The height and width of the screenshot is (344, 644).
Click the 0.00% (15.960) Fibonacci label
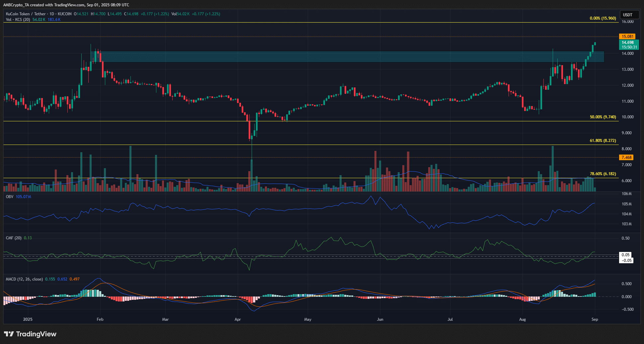coord(603,18)
